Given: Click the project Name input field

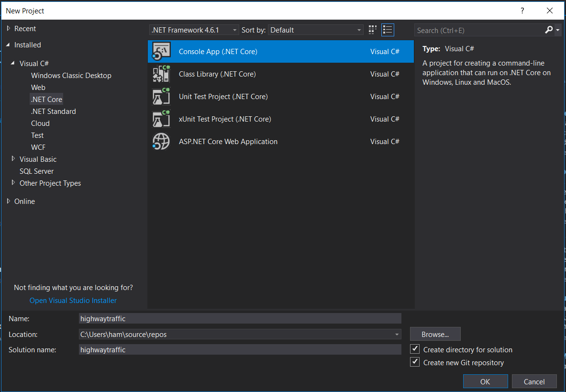Looking at the screenshot, I should [240, 318].
